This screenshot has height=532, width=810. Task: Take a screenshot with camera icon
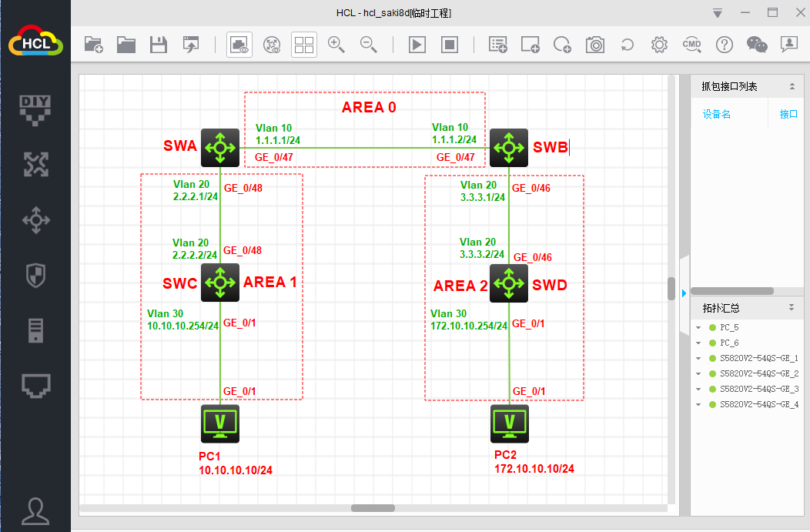[595, 45]
